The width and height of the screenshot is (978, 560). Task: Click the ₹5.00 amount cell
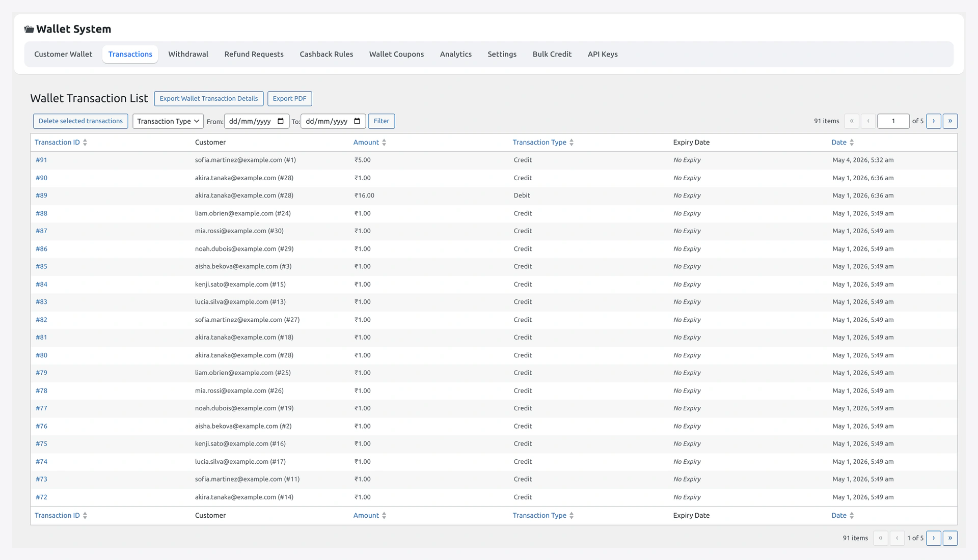pyautogui.click(x=362, y=160)
